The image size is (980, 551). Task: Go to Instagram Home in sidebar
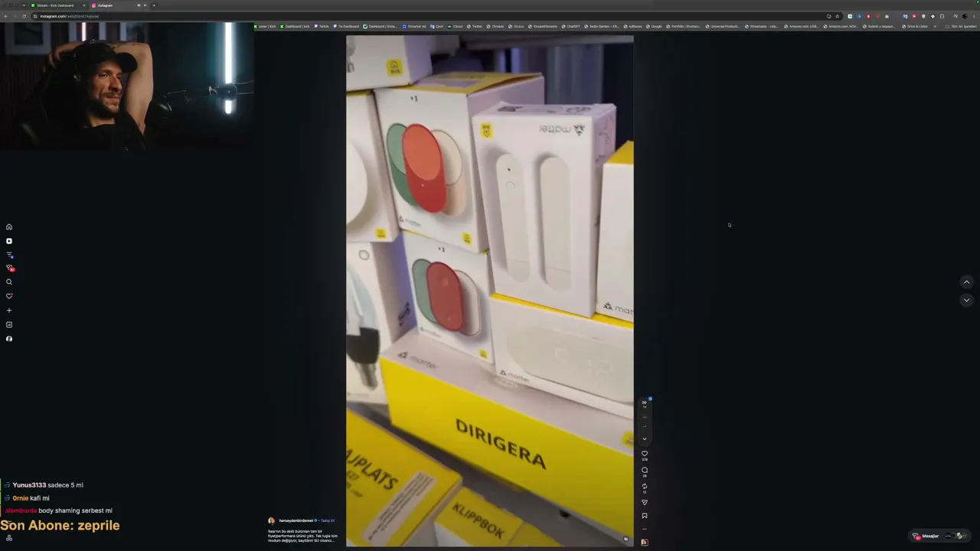click(x=9, y=227)
